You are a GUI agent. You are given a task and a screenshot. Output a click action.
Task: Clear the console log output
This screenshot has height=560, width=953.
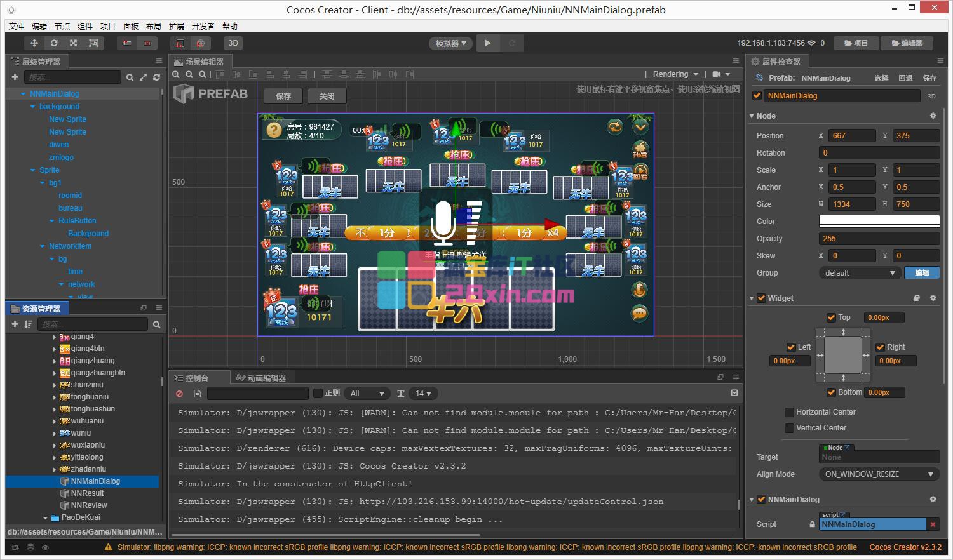click(179, 394)
